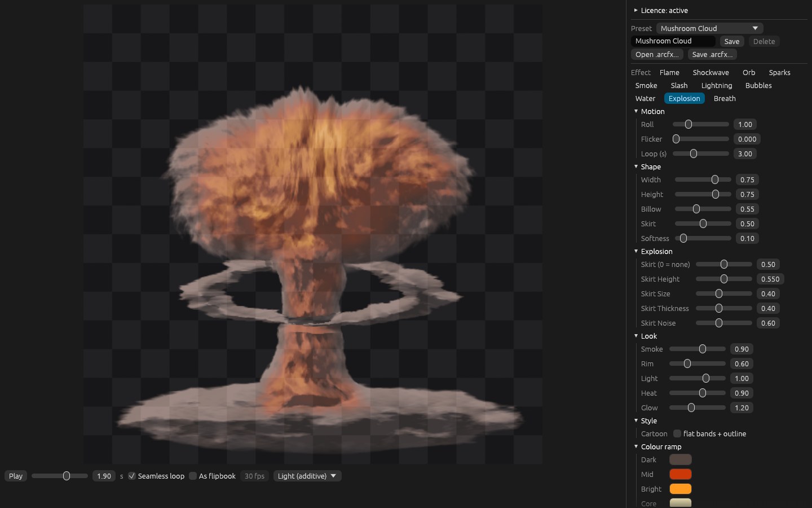Screen dimensions: 812x508
Task: Open the Light (additive) blend dropdown
Action: pyautogui.click(x=307, y=476)
